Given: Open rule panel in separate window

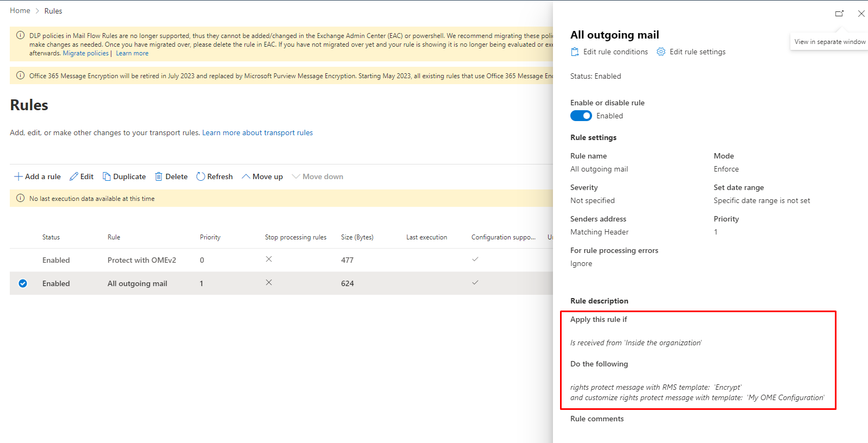Looking at the screenshot, I should click(x=839, y=14).
